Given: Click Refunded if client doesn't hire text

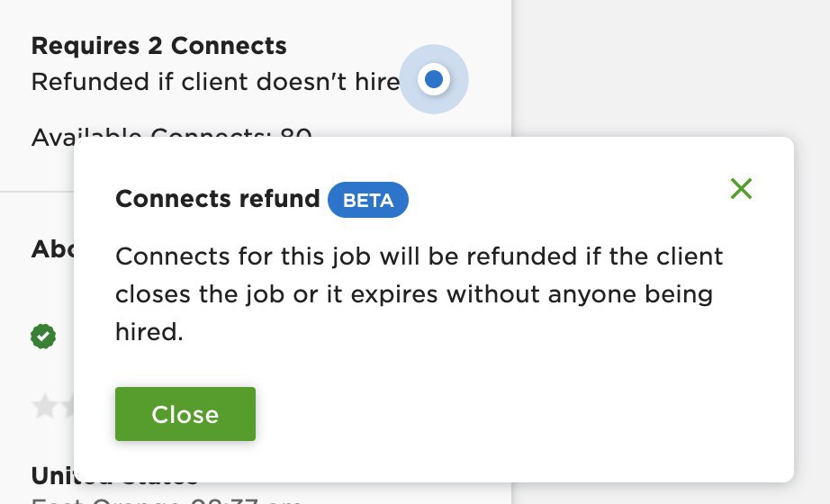Looking at the screenshot, I should (215, 82).
